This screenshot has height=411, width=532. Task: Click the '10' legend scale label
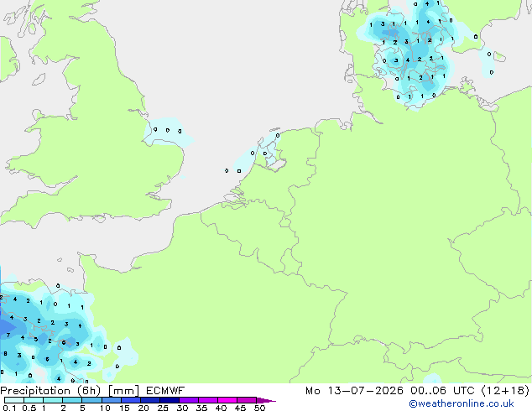[x=105, y=408]
